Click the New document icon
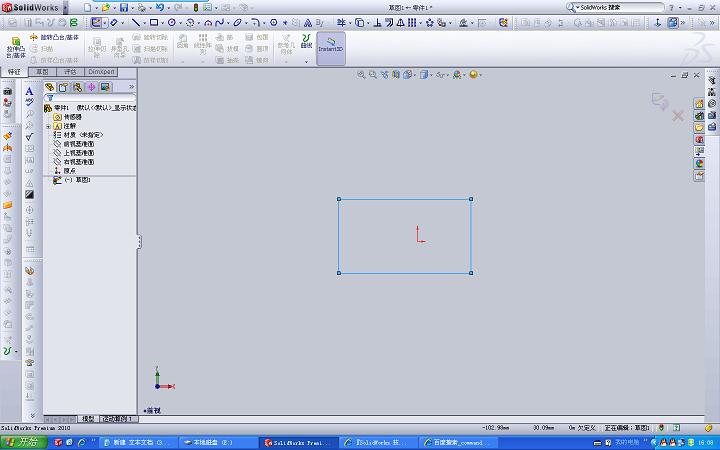Viewport: 720px width, 450px height. (87, 7)
